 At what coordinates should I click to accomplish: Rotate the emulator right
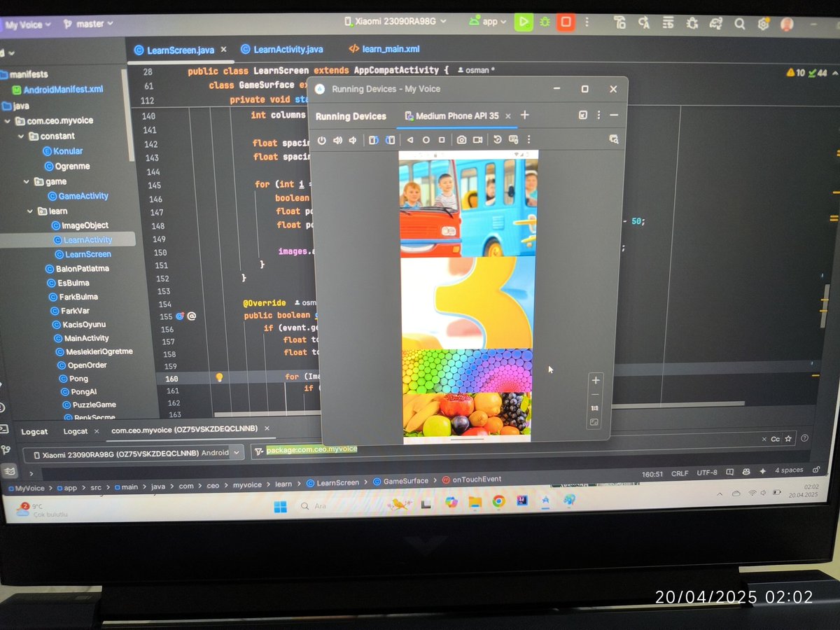(390, 140)
